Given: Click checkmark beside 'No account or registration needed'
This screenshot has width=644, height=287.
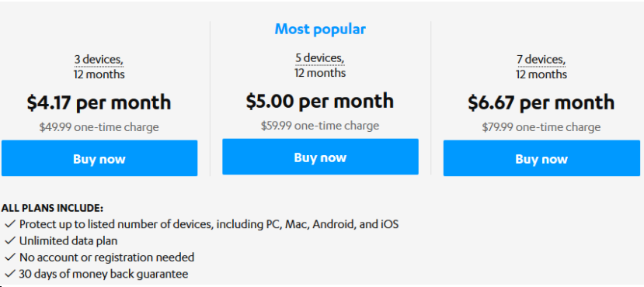Looking at the screenshot, I should tap(10, 258).
